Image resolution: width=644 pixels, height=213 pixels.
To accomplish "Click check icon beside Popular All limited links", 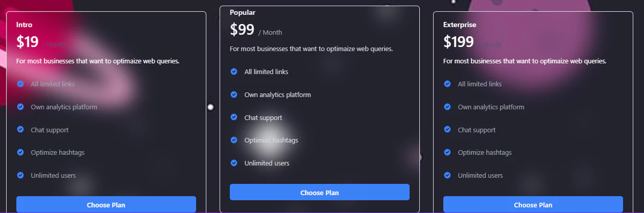I will 234,72.
